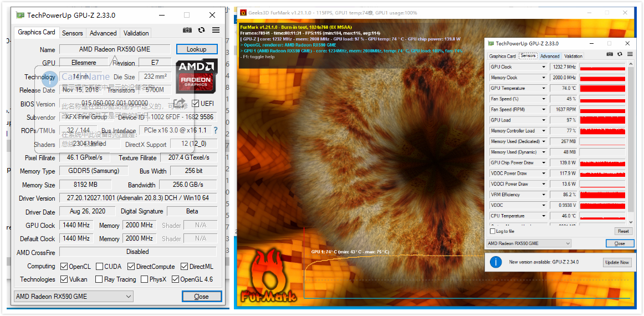The height and width of the screenshot is (316, 644).
Task: Open the GPU Temperature sensor dropdown arrow
Action: pyautogui.click(x=543, y=88)
